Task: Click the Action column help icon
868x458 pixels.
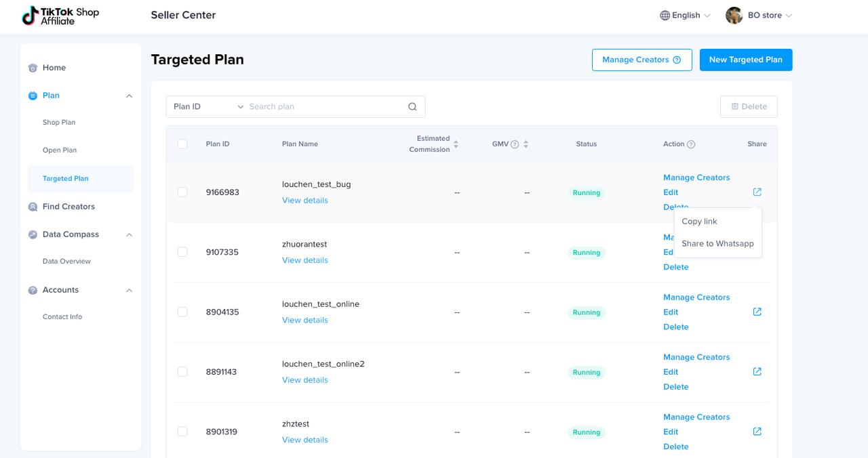Action: [691, 144]
